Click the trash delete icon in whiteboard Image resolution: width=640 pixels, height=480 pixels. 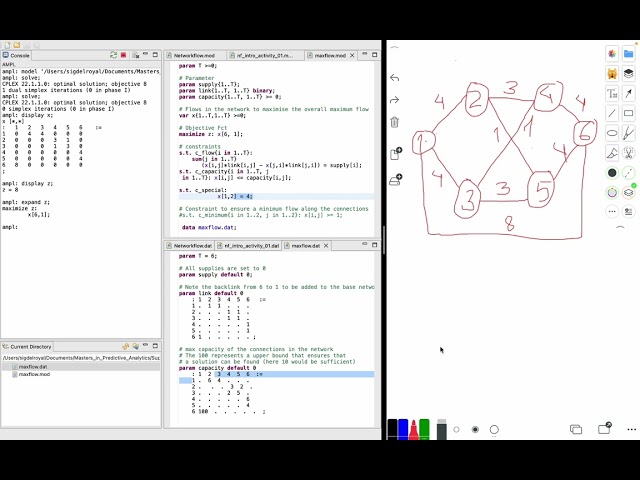point(394,122)
